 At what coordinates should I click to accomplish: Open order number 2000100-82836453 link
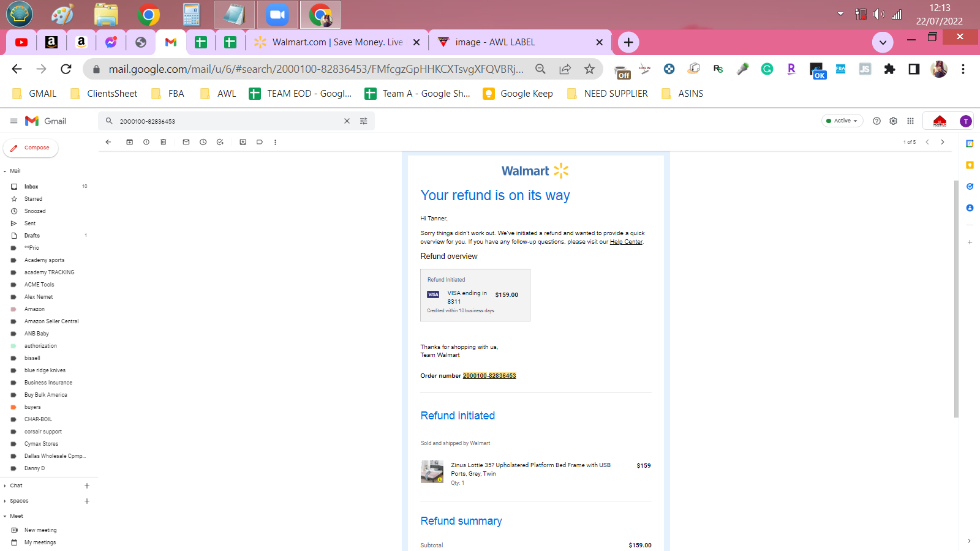click(x=489, y=376)
